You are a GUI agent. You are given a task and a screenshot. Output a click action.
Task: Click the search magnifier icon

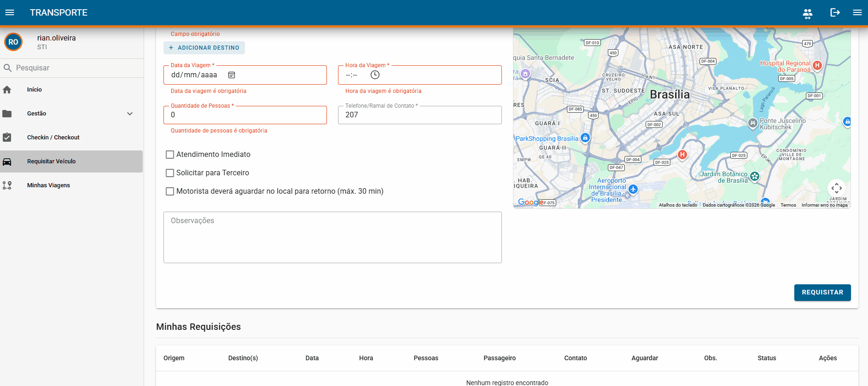pos(7,68)
